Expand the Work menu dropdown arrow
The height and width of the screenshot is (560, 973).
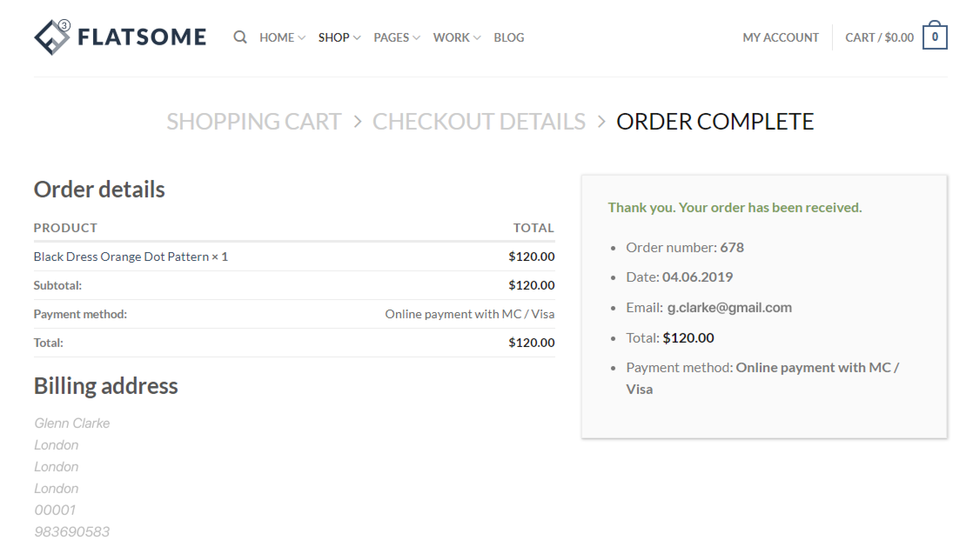[x=477, y=38]
